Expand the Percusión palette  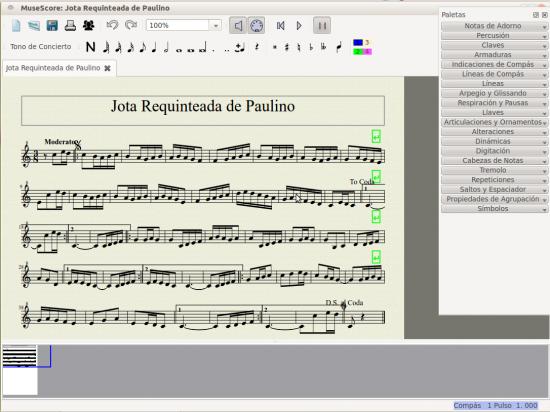point(494,36)
